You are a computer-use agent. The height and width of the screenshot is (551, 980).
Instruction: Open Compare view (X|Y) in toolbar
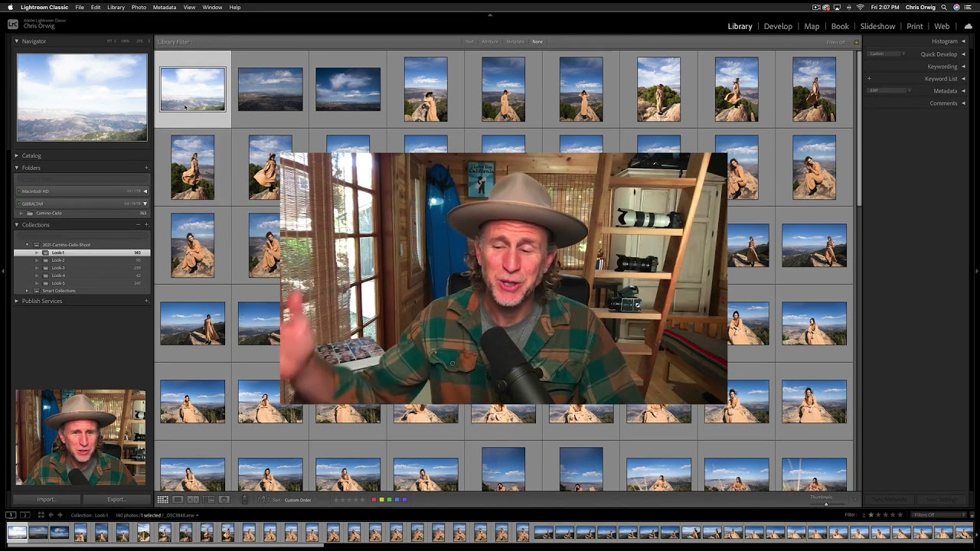pos(193,500)
